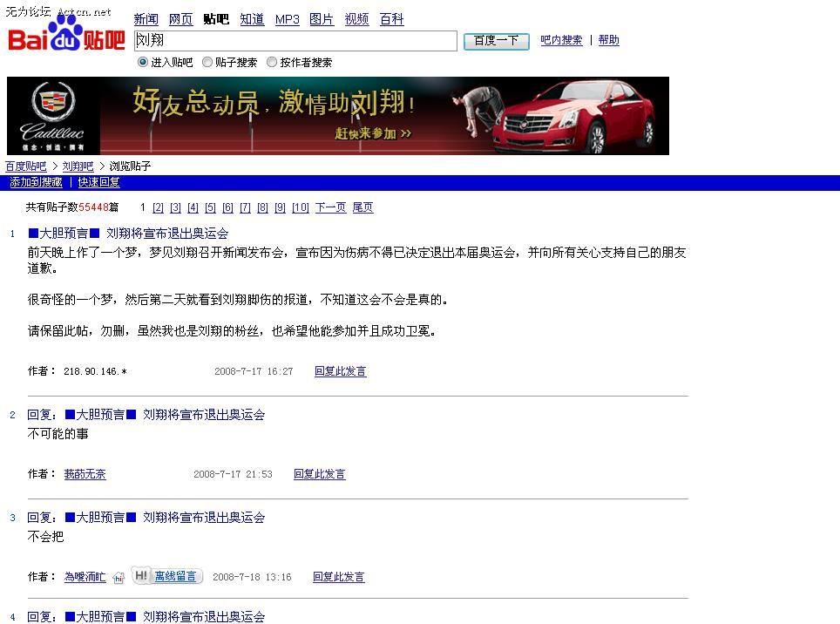Open the 帮助 help link
This screenshot has width=840, height=624.
[608, 40]
